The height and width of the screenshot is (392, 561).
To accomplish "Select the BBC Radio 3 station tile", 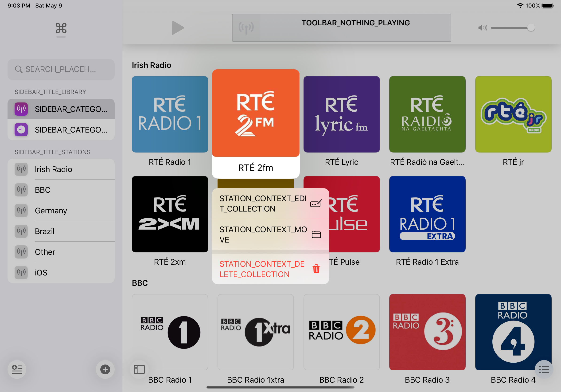I will pyautogui.click(x=427, y=332).
